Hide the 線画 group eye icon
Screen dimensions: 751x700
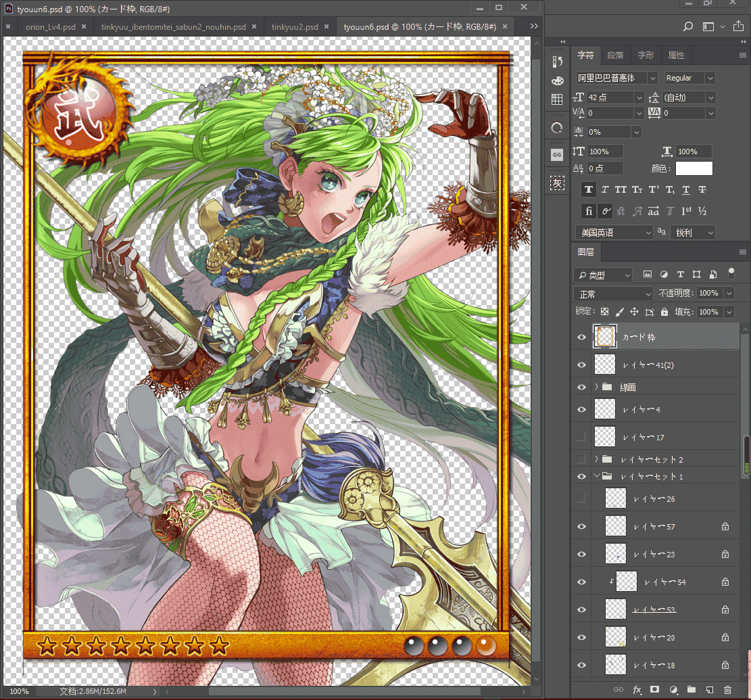click(581, 387)
